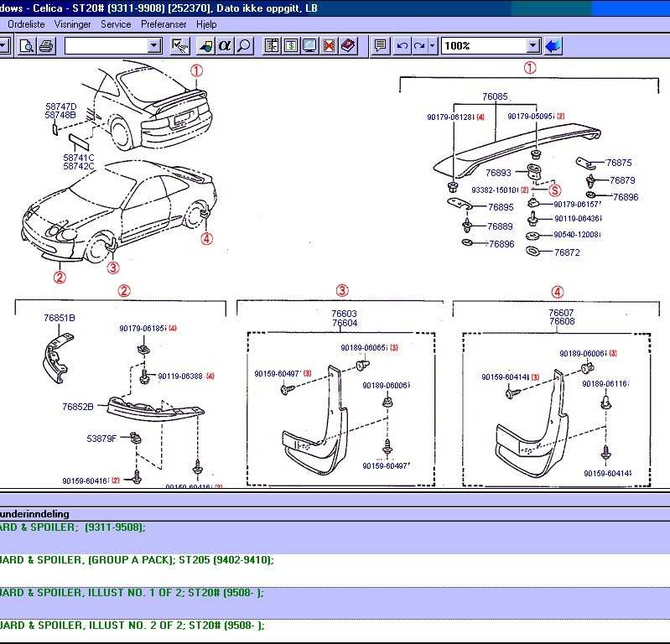The height and width of the screenshot is (644, 670).
Task: Click part number 76875
Action: pyautogui.click(x=619, y=163)
